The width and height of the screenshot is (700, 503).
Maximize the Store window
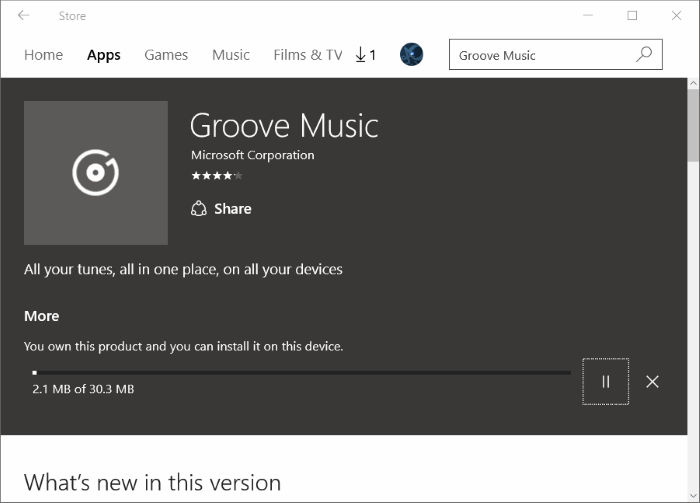tap(632, 16)
